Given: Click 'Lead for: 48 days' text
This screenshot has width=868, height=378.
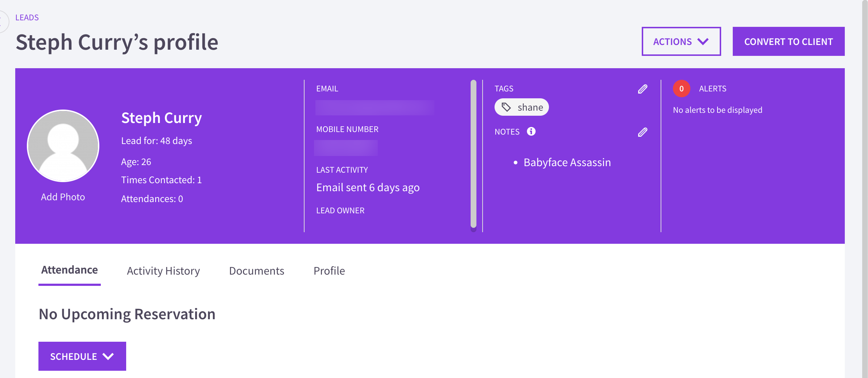Looking at the screenshot, I should [157, 141].
